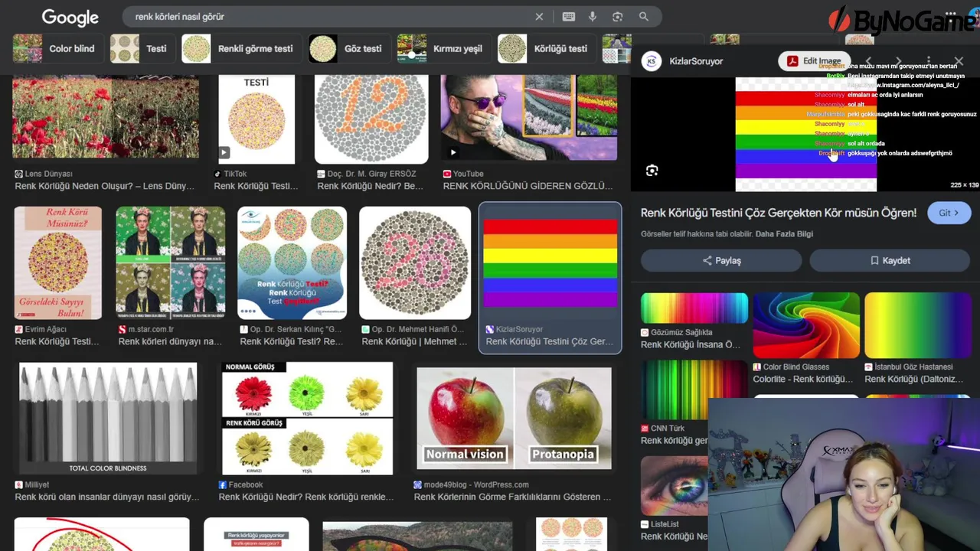
Task: Select the 'Testi' filter chip
Action: [x=142, y=48]
